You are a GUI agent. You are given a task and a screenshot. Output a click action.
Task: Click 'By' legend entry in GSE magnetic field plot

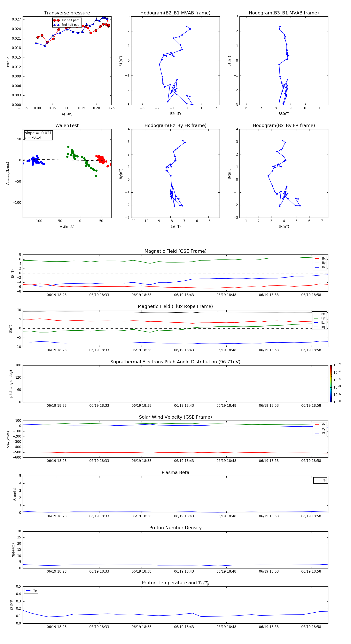point(320,263)
